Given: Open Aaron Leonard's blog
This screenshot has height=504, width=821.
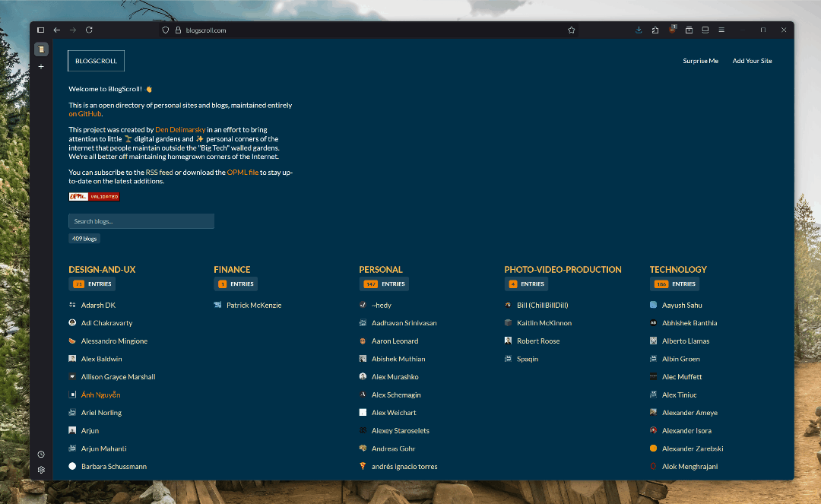Looking at the screenshot, I should pyautogui.click(x=395, y=341).
